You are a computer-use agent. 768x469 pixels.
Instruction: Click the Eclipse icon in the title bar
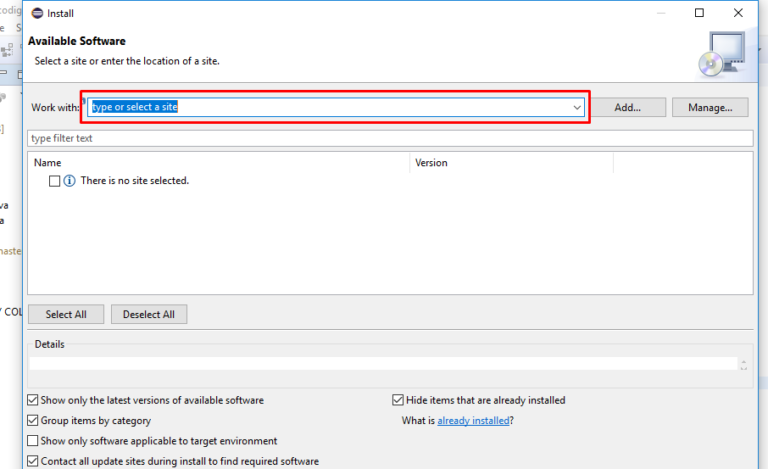(x=36, y=13)
